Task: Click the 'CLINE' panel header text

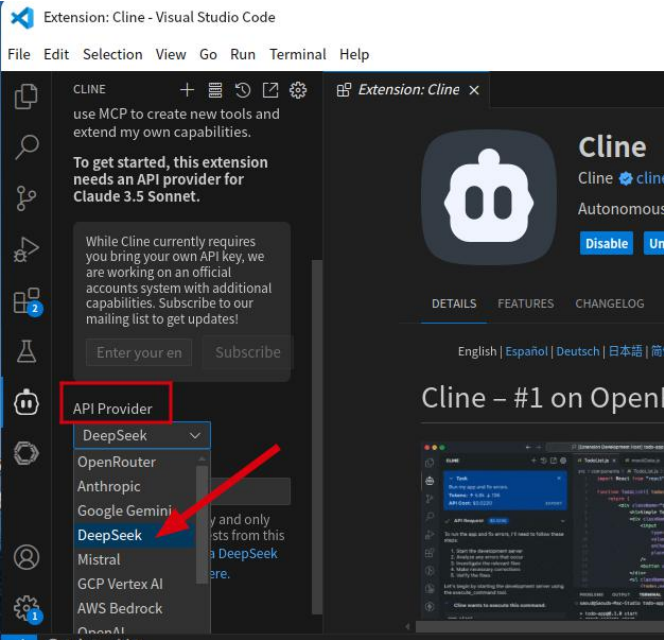Action: coord(89,89)
